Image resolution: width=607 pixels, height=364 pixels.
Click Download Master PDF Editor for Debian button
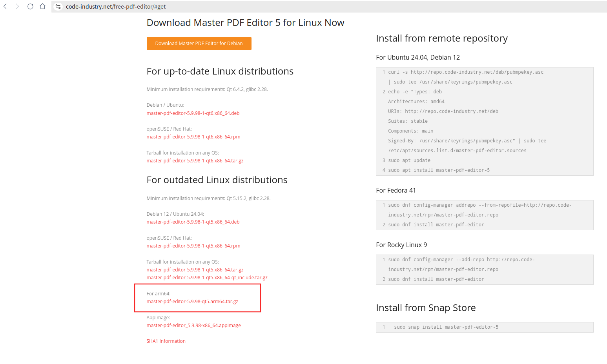[x=199, y=44]
